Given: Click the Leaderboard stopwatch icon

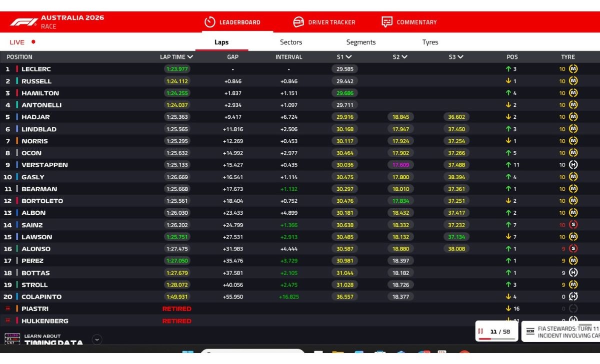Looking at the screenshot, I should tap(209, 22).
